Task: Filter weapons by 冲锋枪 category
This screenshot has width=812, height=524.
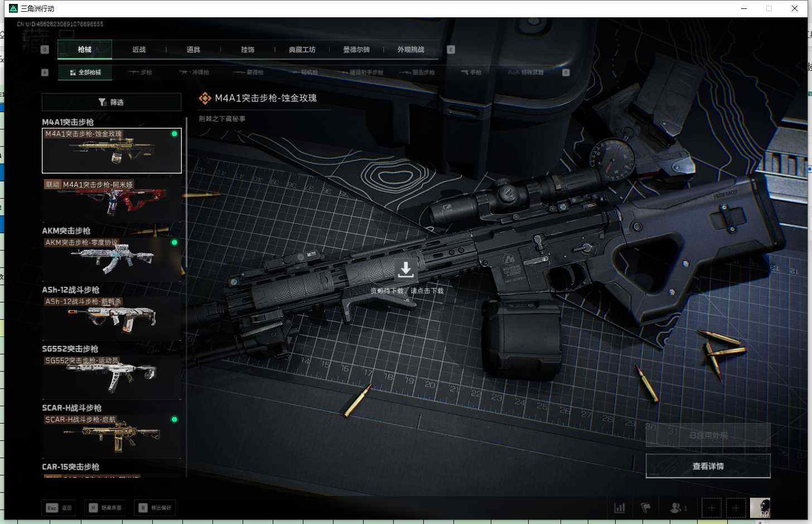Action: coord(194,73)
